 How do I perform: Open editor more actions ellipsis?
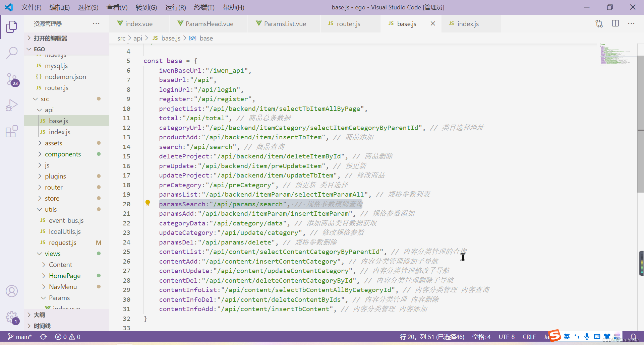click(631, 23)
